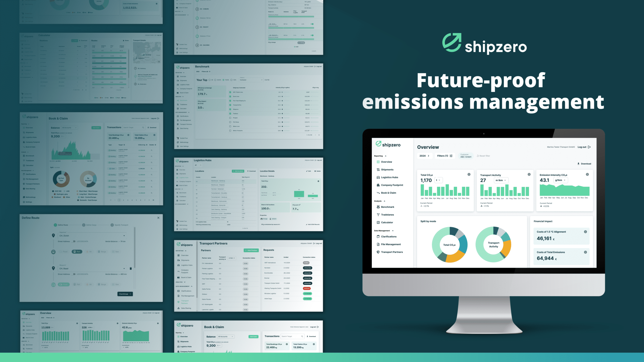Click Continue in the Define Route dialog

pyautogui.click(x=125, y=294)
